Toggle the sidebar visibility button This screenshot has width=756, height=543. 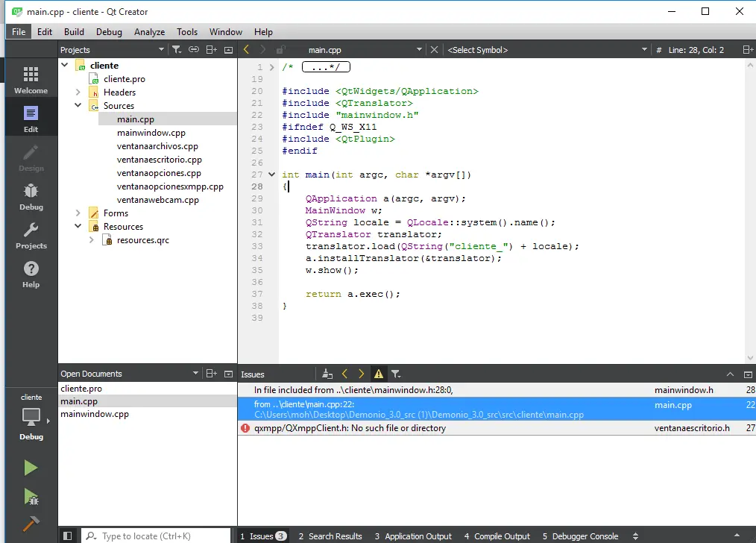[x=67, y=536]
